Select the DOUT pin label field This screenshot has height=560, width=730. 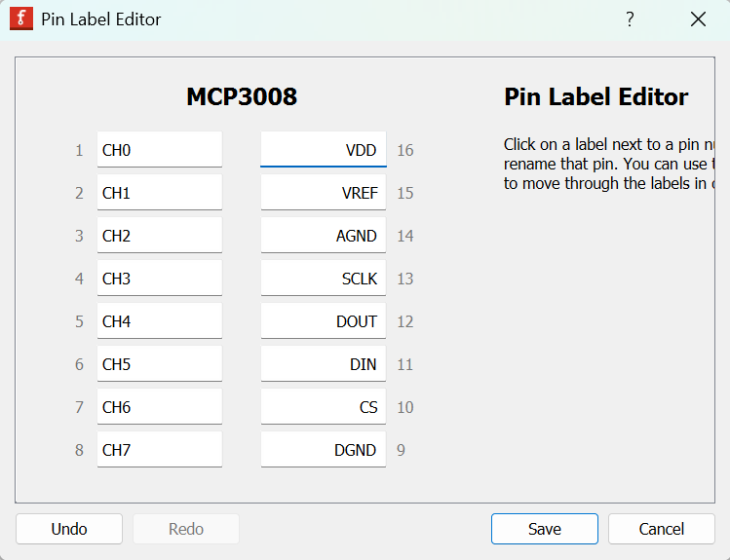324,320
